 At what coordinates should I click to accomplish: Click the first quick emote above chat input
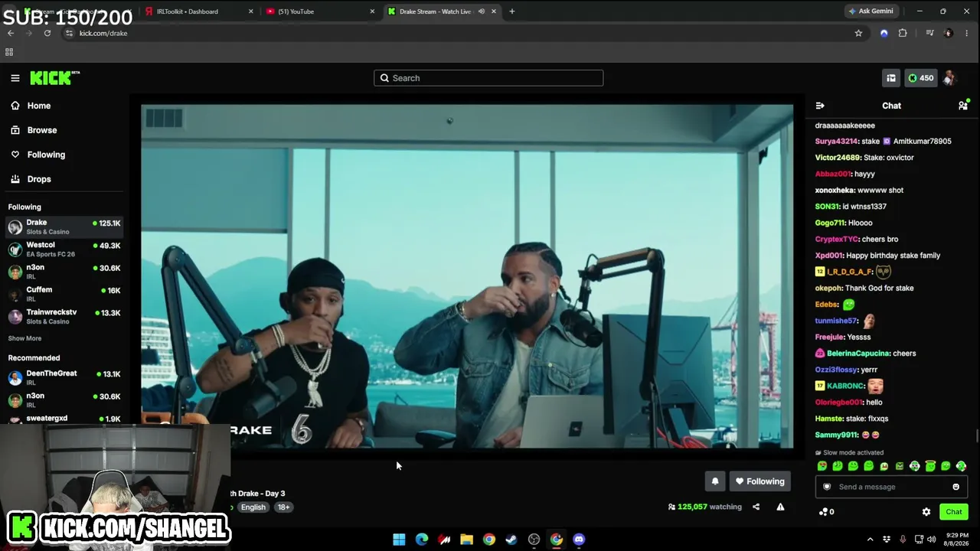822,466
